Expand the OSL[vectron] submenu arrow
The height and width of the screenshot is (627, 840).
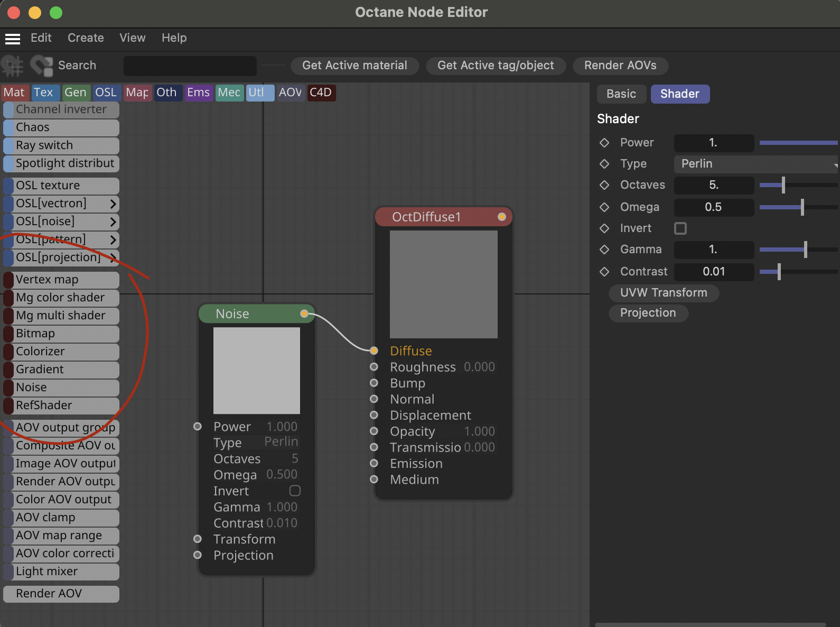pyautogui.click(x=113, y=204)
